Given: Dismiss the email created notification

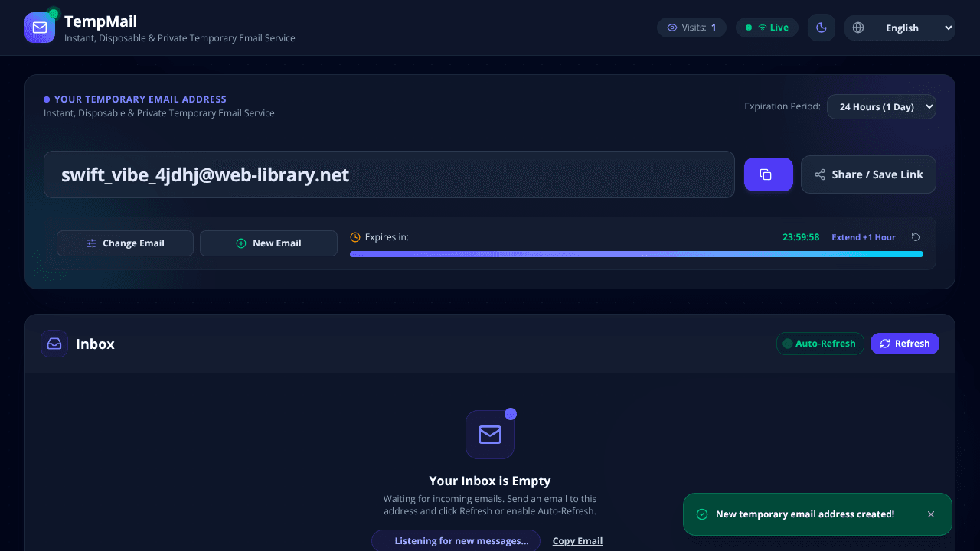Looking at the screenshot, I should 931,514.
